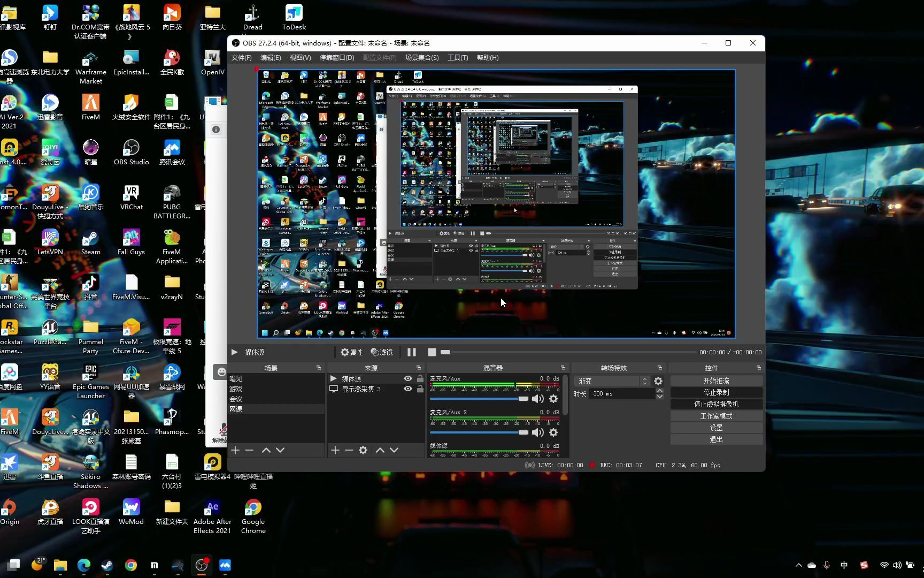
Task: Select the 媒体源 source row
Action: tap(376, 379)
